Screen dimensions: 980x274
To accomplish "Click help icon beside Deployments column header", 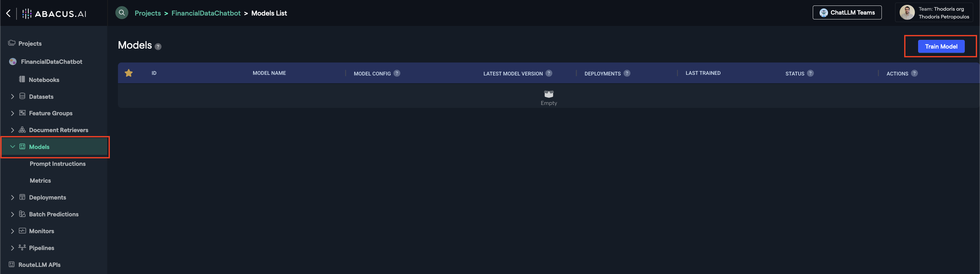I will (x=626, y=73).
